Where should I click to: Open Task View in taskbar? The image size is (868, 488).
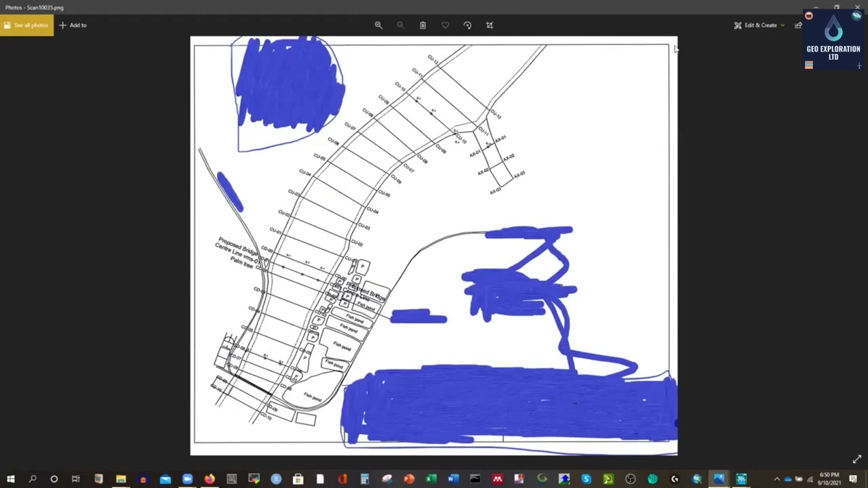click(x=76, y=479)
